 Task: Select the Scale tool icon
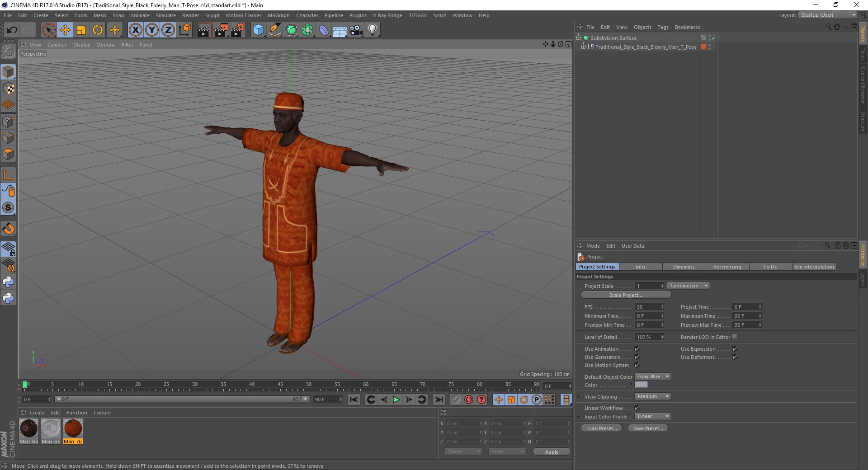coord(81,30)
